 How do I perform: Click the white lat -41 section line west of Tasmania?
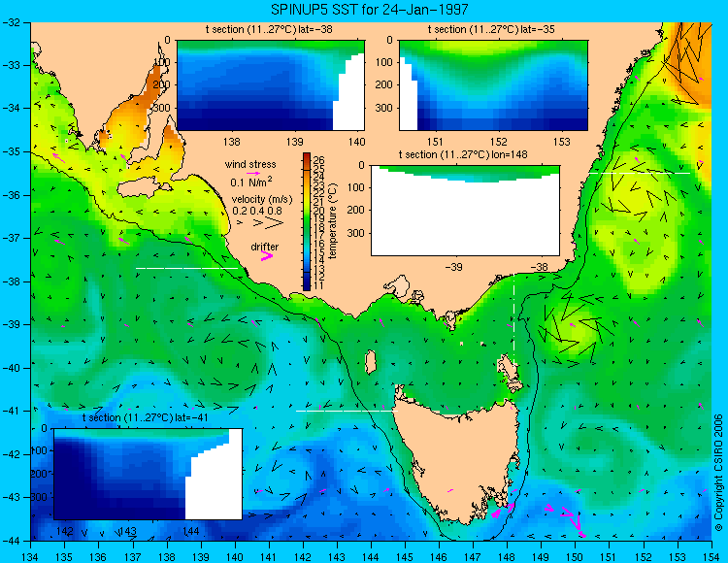347,411
